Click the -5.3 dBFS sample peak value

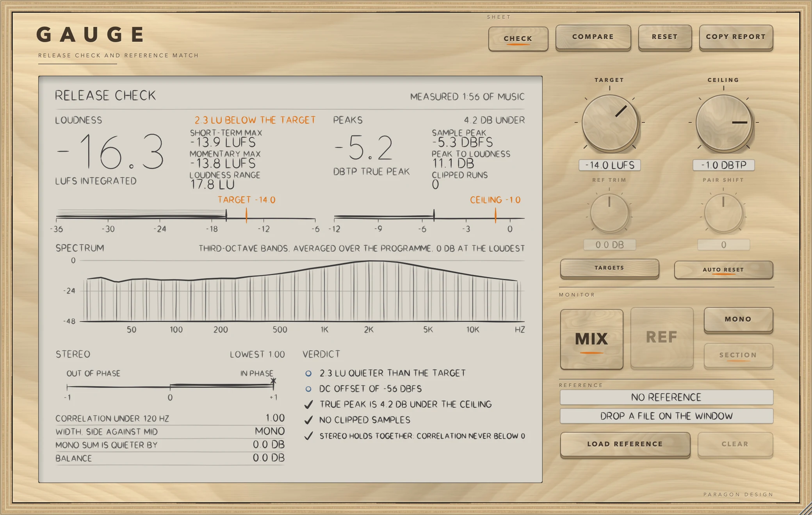(x=462, y=142)
